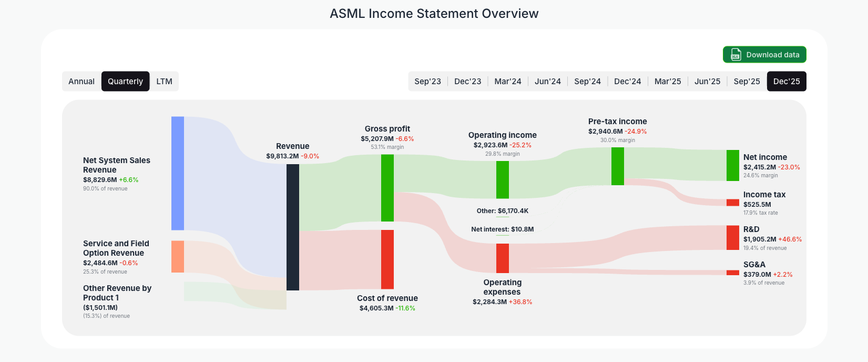Click the 30.0% margin text
Image resolution: width=868 pixels, height=362 pixels.
tap(618, 140)
